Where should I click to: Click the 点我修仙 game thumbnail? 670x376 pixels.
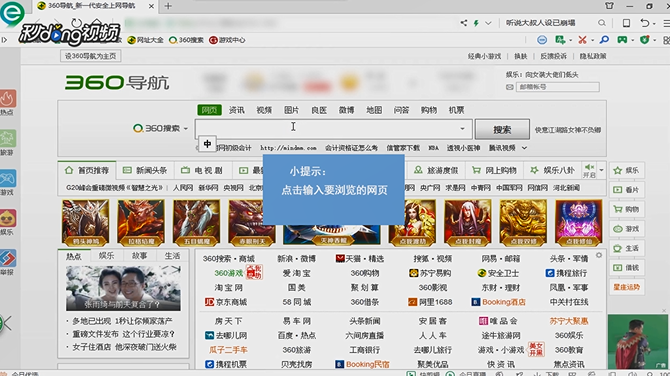click(578, 223)
